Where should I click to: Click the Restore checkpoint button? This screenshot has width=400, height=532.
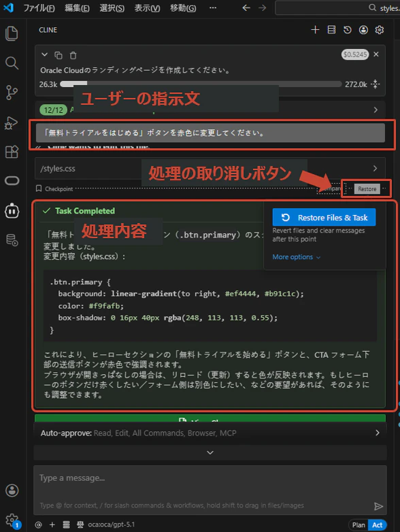[x=367, y=188]
